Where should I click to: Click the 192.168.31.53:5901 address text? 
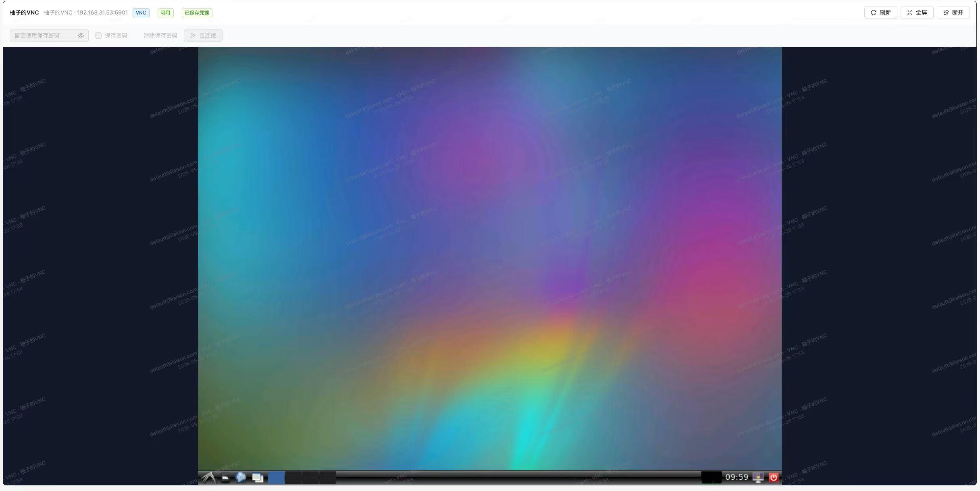[x=102, y=12]
